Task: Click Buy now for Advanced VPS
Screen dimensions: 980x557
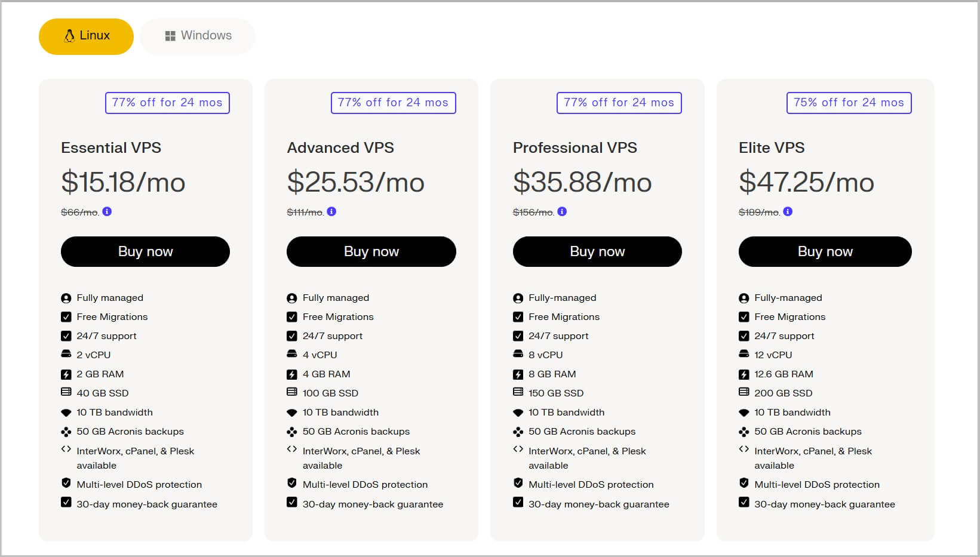Action: click(x=371, y=251)
